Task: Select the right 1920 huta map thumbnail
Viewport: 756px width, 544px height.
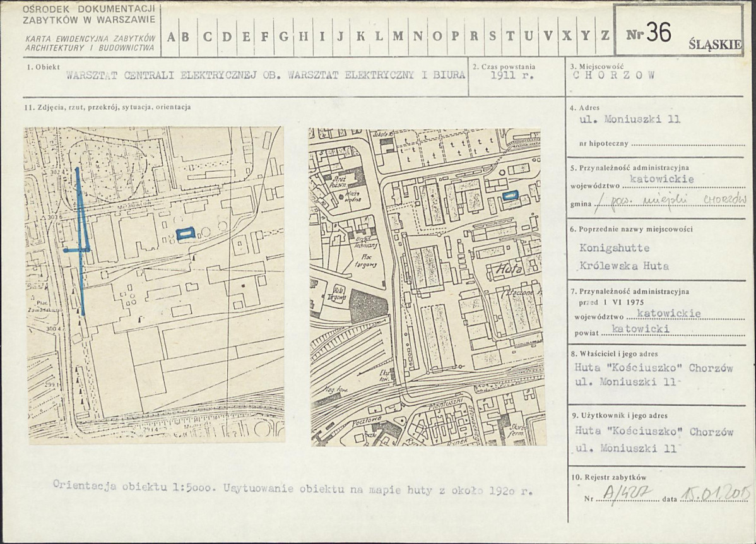Action: pyautogui.click(x=427, y=287)
